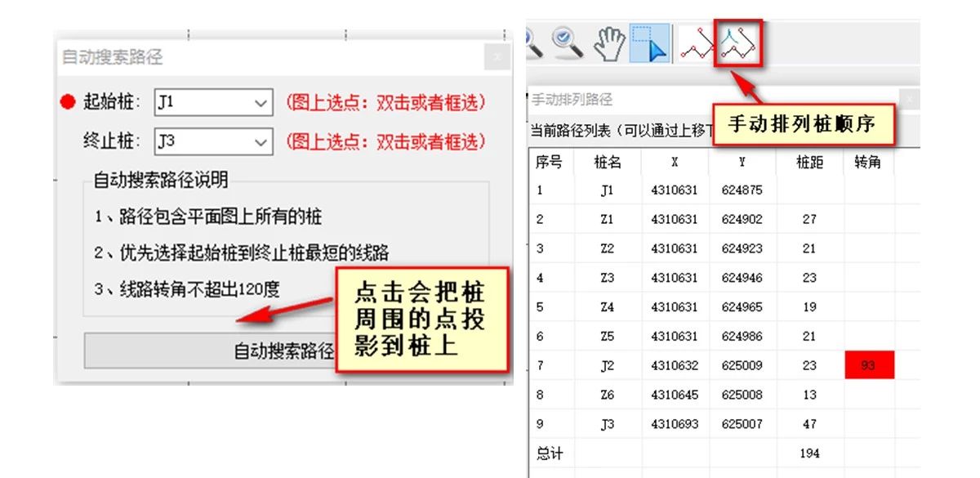Select the pan hand tool
The height and width of the screenshot is (478, 980).
609,43
